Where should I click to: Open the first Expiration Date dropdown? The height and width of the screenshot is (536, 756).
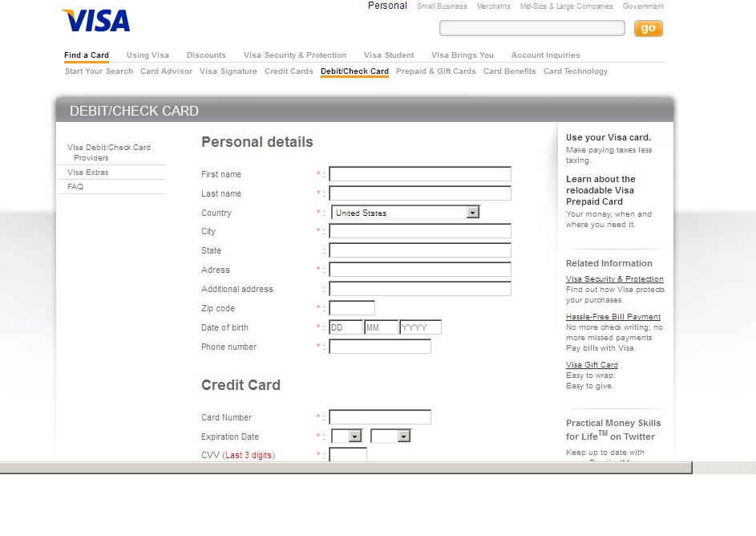(x=346, y=437)
